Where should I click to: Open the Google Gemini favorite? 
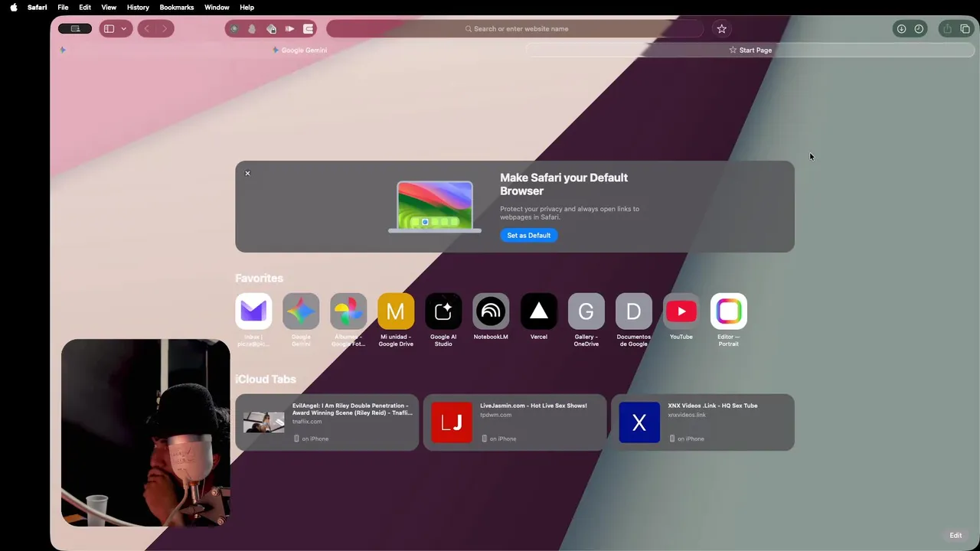click(301, 311)
